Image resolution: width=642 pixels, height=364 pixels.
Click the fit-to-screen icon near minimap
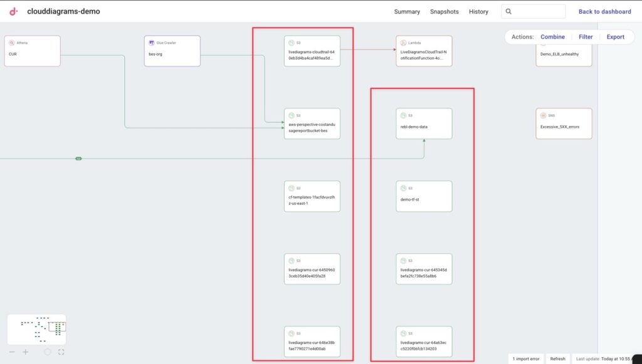point(61,352)
